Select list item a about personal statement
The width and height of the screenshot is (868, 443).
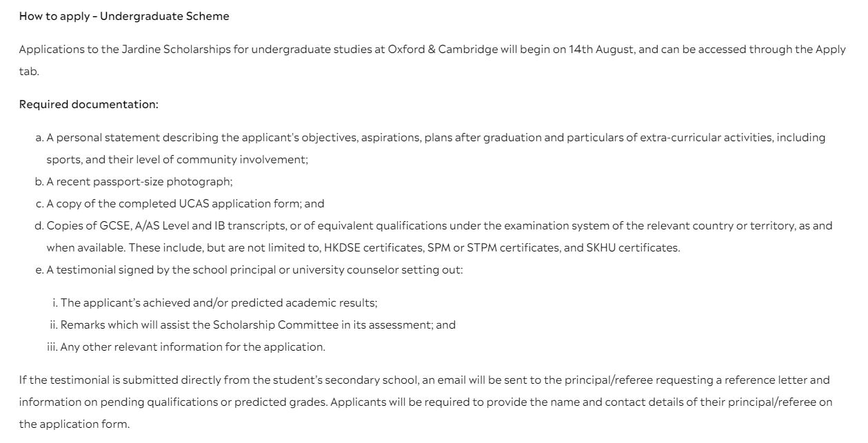coord(276,138)
